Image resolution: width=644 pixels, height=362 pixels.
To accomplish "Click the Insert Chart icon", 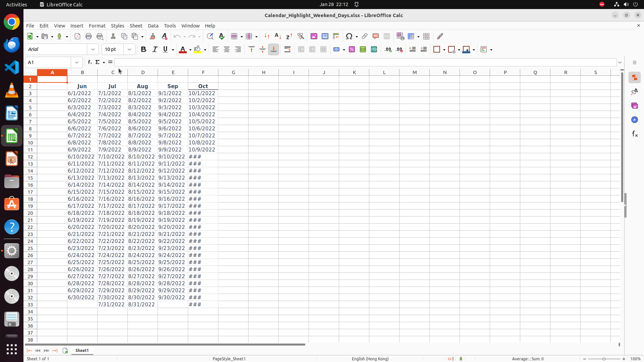I will pos(325,36).
